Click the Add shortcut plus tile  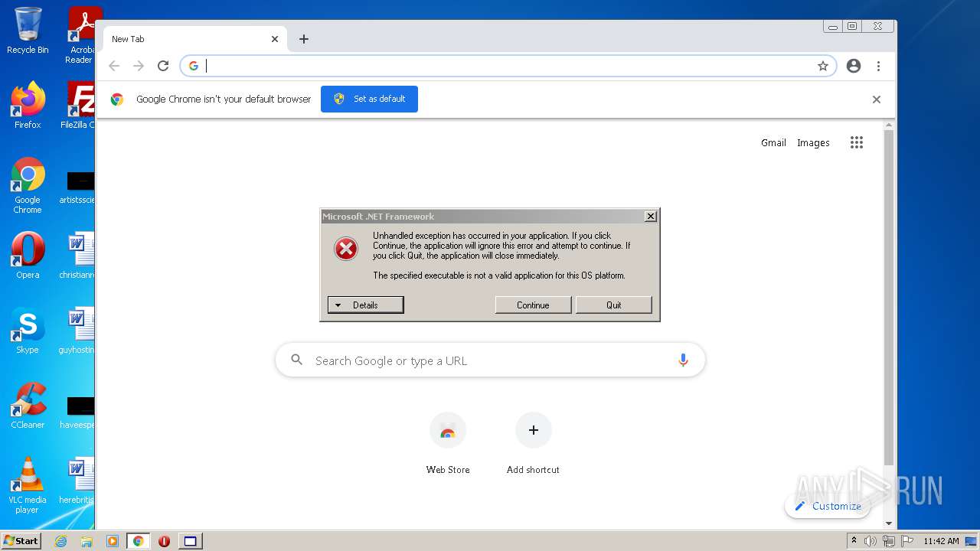click(534, 444)
